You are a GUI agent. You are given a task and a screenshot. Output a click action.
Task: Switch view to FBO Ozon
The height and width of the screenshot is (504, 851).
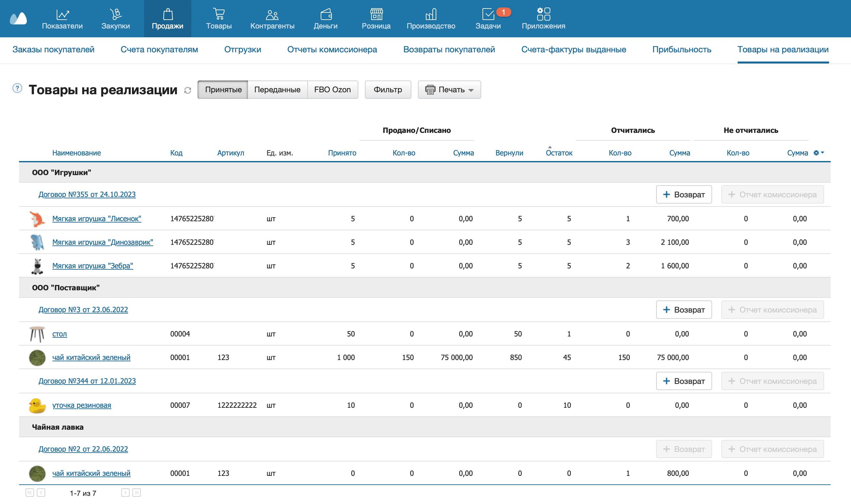(x=332, y=90)
